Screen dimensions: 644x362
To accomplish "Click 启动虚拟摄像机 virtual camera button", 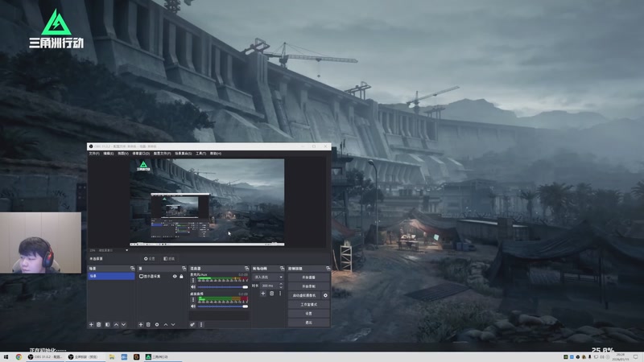I will [x=304, y=295].
